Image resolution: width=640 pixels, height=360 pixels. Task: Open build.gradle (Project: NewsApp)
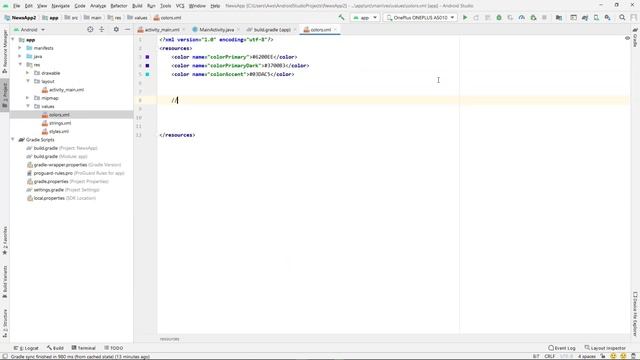62,148
